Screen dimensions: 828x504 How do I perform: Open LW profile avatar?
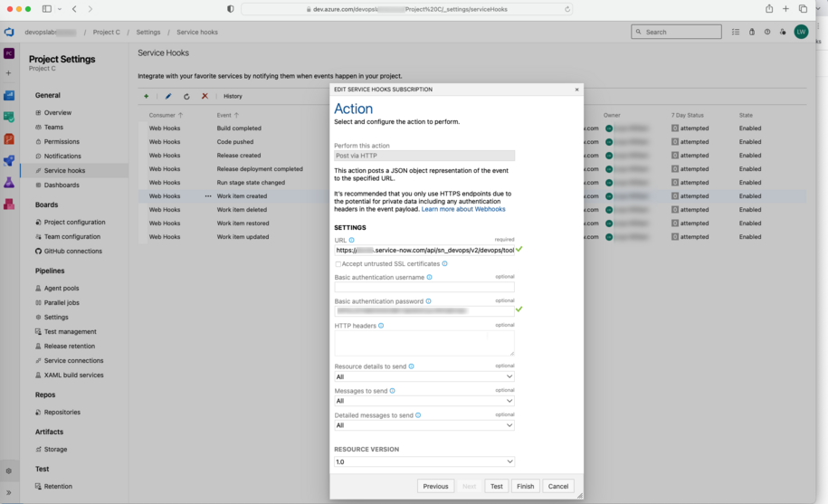[x=801, y=33]
